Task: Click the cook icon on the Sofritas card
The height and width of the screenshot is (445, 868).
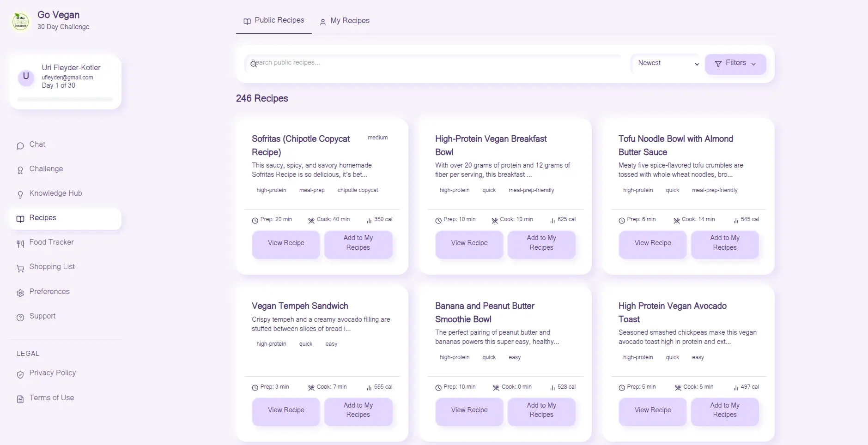Action: (311, 221)
